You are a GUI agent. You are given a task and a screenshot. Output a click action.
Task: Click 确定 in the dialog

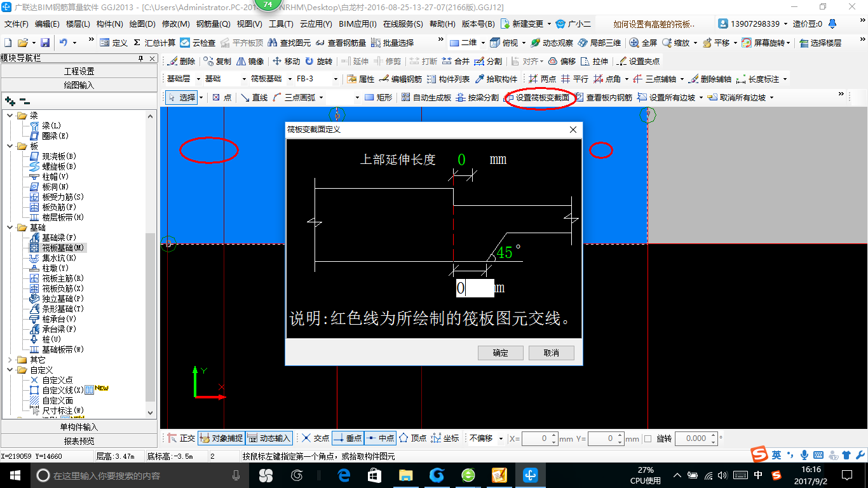500,353
